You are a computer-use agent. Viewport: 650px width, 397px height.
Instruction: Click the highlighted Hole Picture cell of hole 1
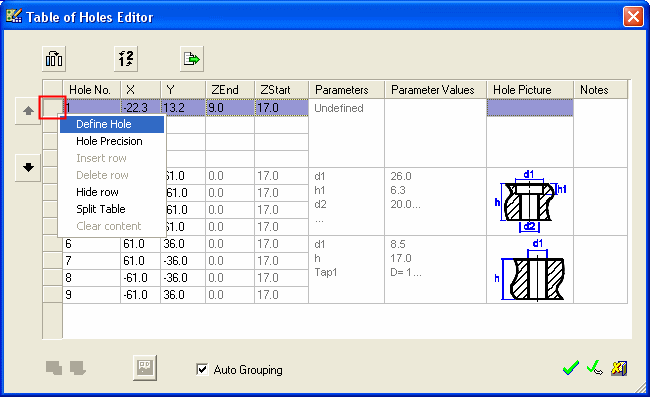click(530, 108)
